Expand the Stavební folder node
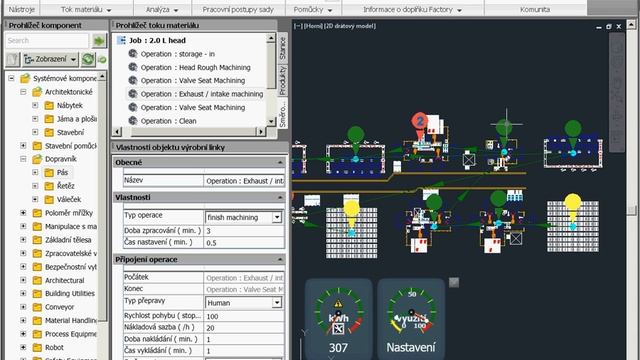 [x=35, y=132]
